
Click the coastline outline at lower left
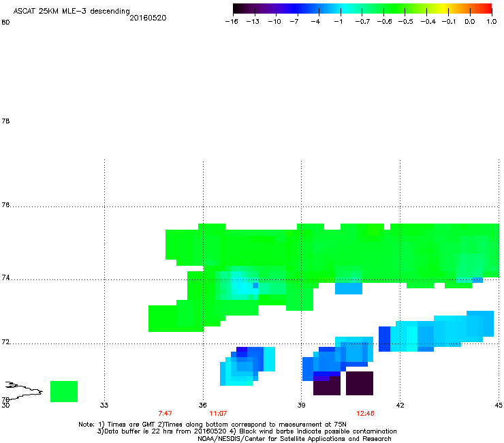pos(24,391)
